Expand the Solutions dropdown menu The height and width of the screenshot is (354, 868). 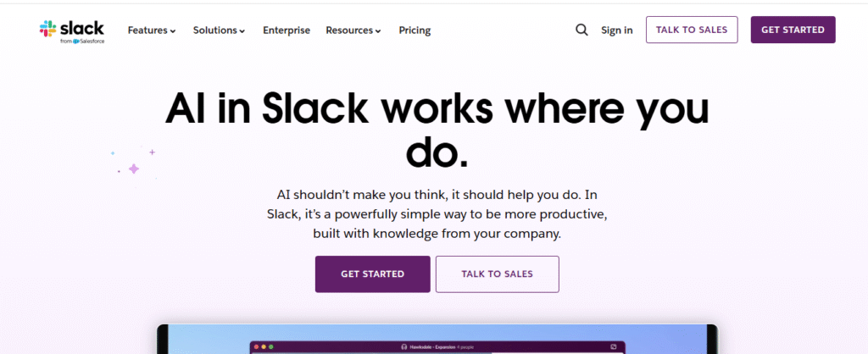[x=220, y=30]
